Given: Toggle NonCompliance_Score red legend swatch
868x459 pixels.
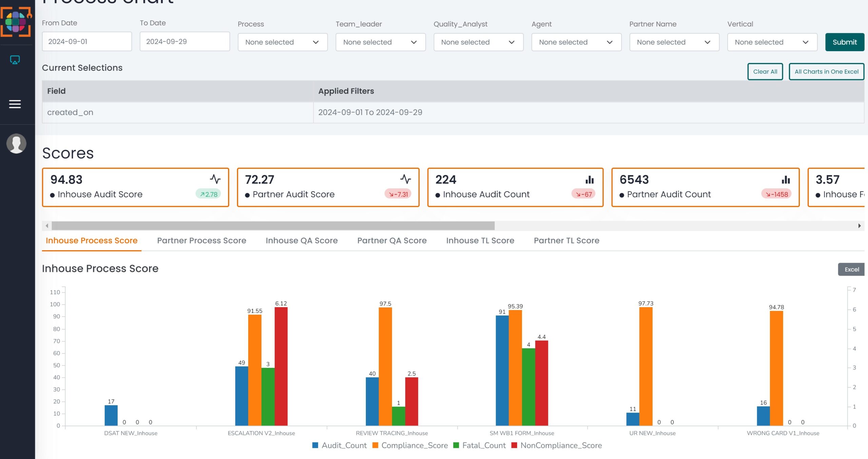Looking at the screenshot, I should click(x=514, y=445).
